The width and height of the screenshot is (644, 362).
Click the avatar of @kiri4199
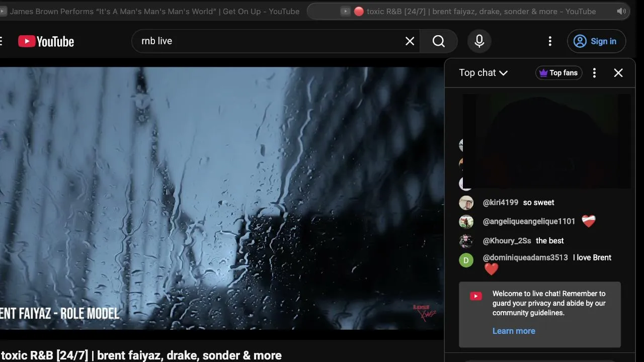click(466, 203)
